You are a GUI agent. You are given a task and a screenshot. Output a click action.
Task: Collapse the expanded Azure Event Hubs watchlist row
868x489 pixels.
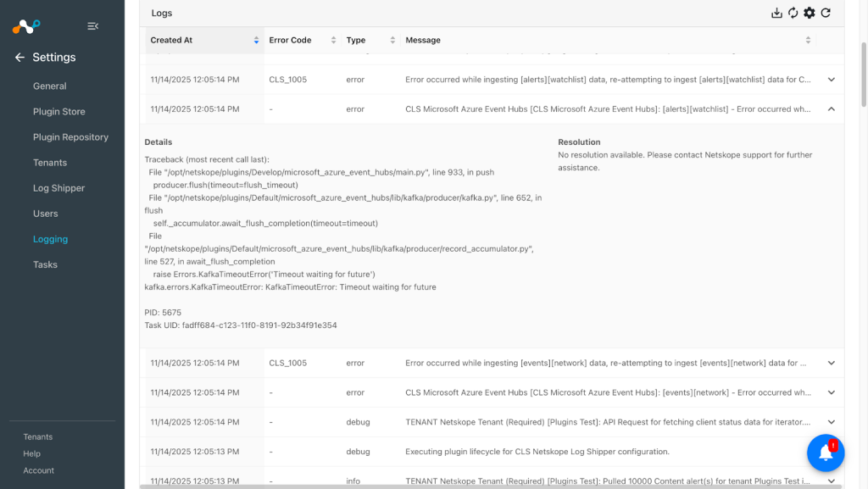tap(832, 109)
